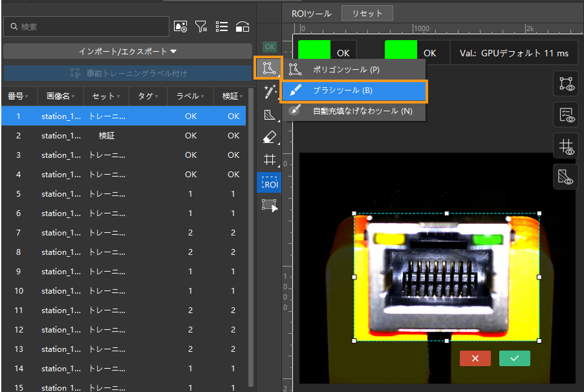This screenshot has height=392, width=584.
Task: Open the ラベル column filter dropdown
Action: tap(202, 96)
